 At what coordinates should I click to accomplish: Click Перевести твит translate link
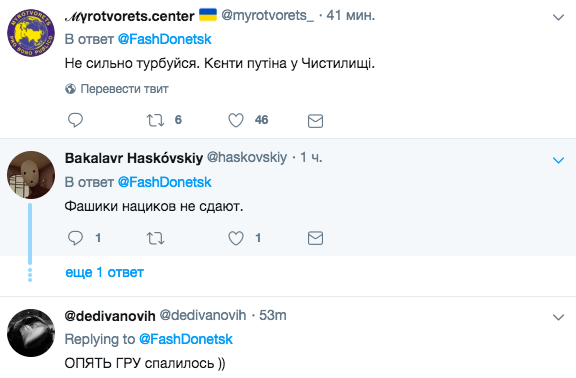point(125,89)
